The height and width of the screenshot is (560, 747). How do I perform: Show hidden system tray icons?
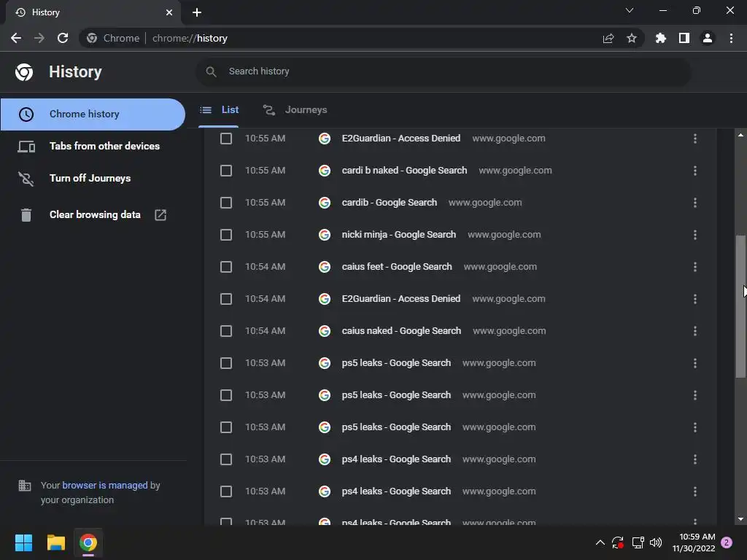600,542
